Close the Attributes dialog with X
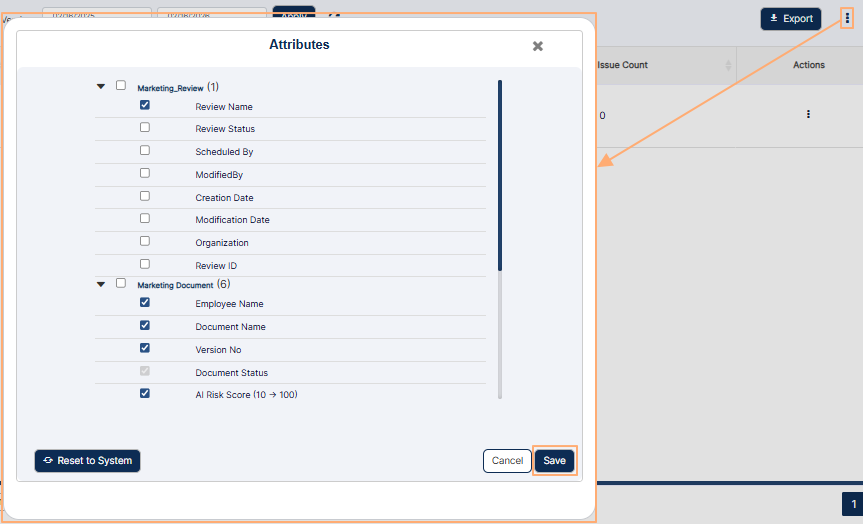The image size is (863, 524). coord(538,46)
